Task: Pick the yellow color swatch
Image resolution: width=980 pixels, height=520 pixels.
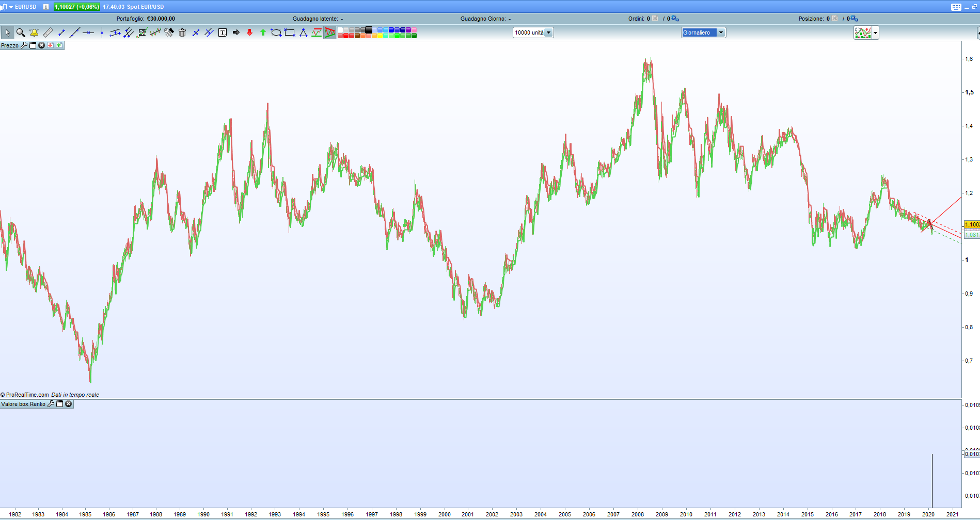Action: 380,36
